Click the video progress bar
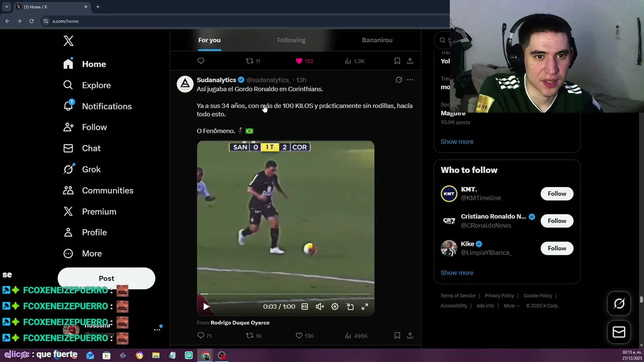644x362 pixels. point(285,294)
